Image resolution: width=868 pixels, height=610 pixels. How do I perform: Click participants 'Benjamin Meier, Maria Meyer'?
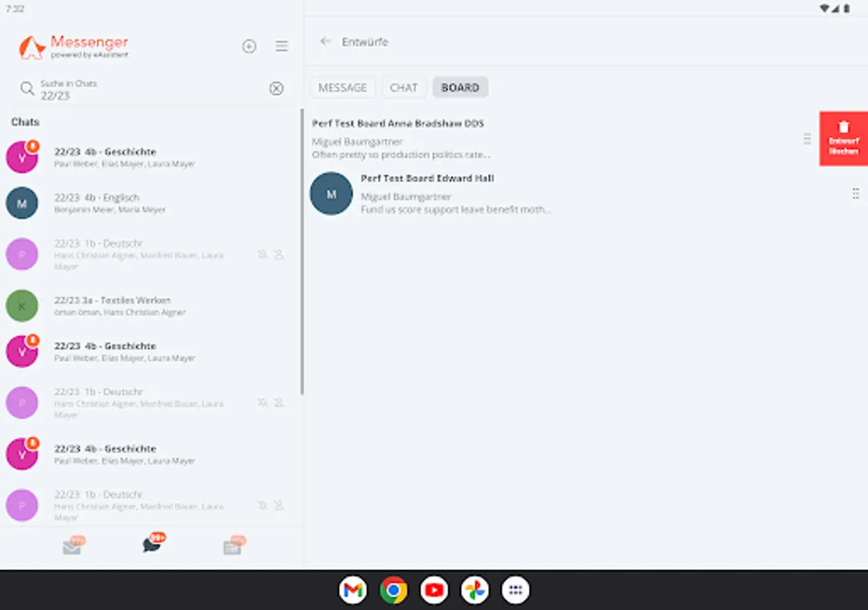(110, 210)
